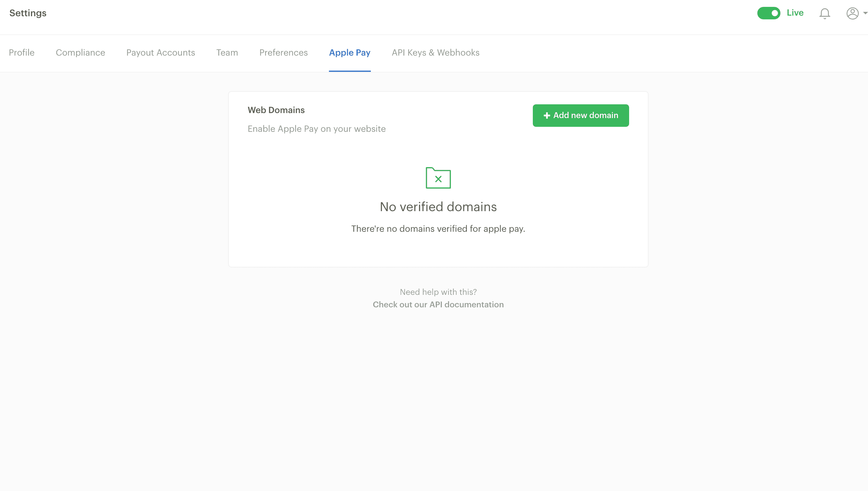This screenshot has height=491, width=868.
Task: Open the notifications bell
Action: [825, 13]
